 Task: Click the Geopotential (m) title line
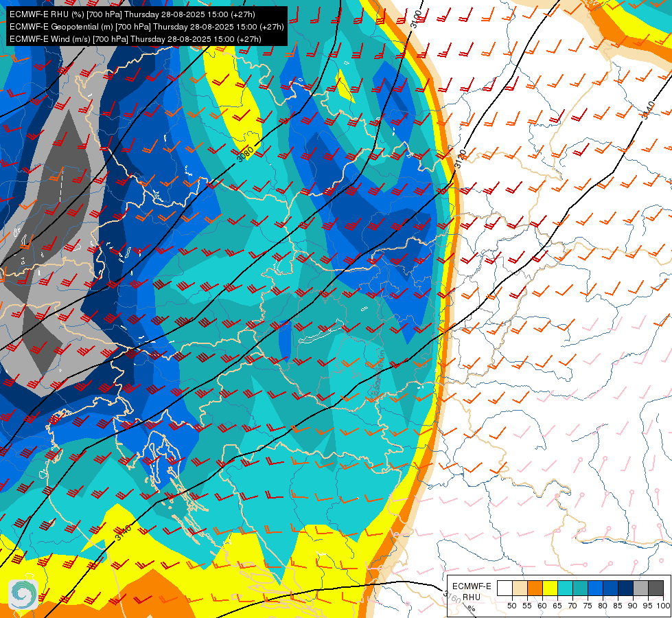(147, 27)
